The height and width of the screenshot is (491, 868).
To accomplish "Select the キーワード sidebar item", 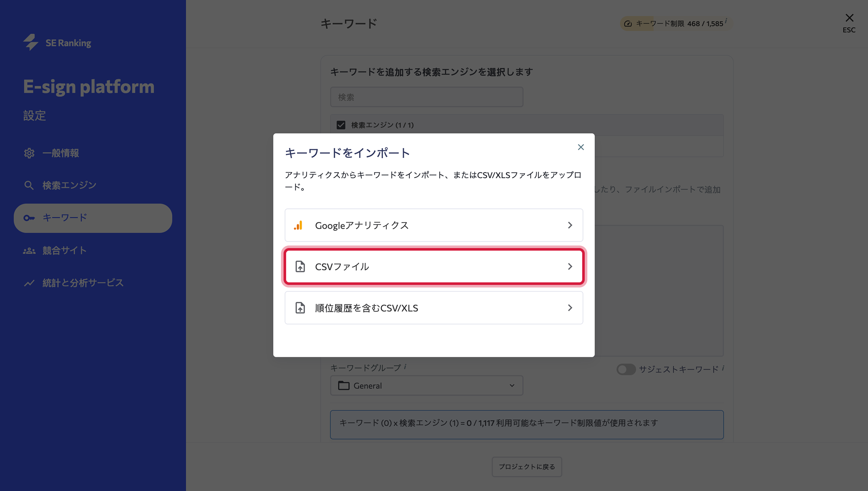I will (x=93, y=218).
